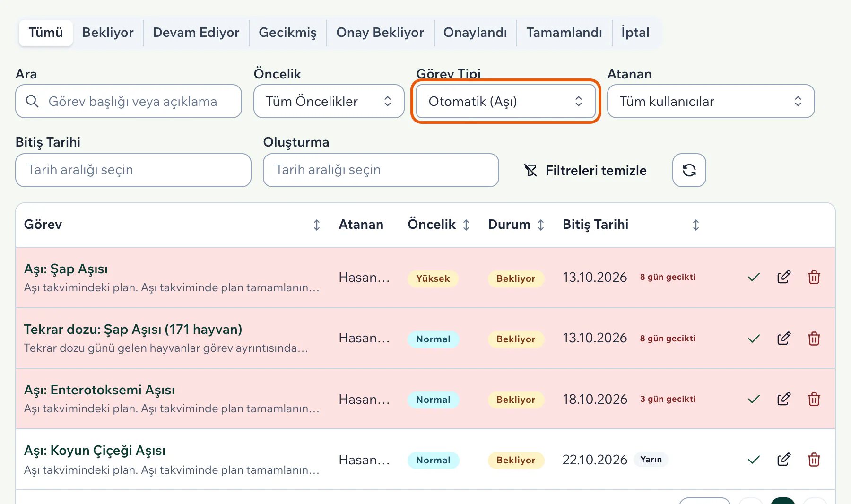Delete the Enterotoksemi Aşısı task
851x504 pixels.
coord(814,399)
